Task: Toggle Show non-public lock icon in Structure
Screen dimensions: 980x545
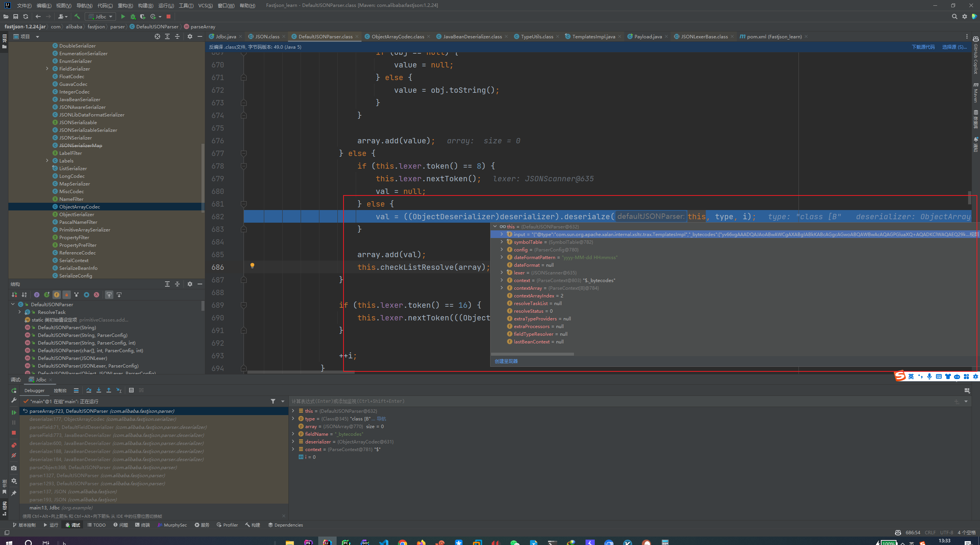Action: point(67,295)
